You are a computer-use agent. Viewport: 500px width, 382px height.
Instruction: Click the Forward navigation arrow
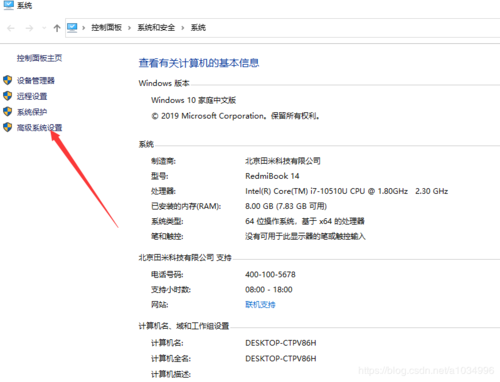tap(29, 28)
